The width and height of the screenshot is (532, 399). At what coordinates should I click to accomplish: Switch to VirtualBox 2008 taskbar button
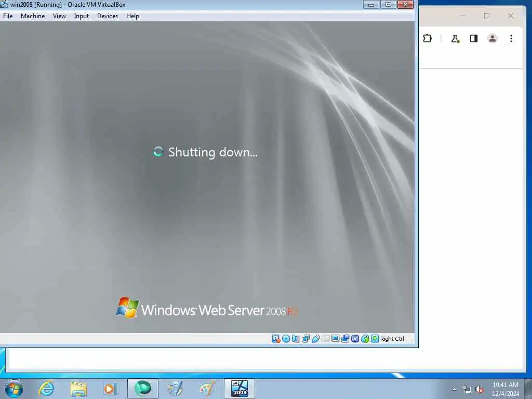[240, 389]
